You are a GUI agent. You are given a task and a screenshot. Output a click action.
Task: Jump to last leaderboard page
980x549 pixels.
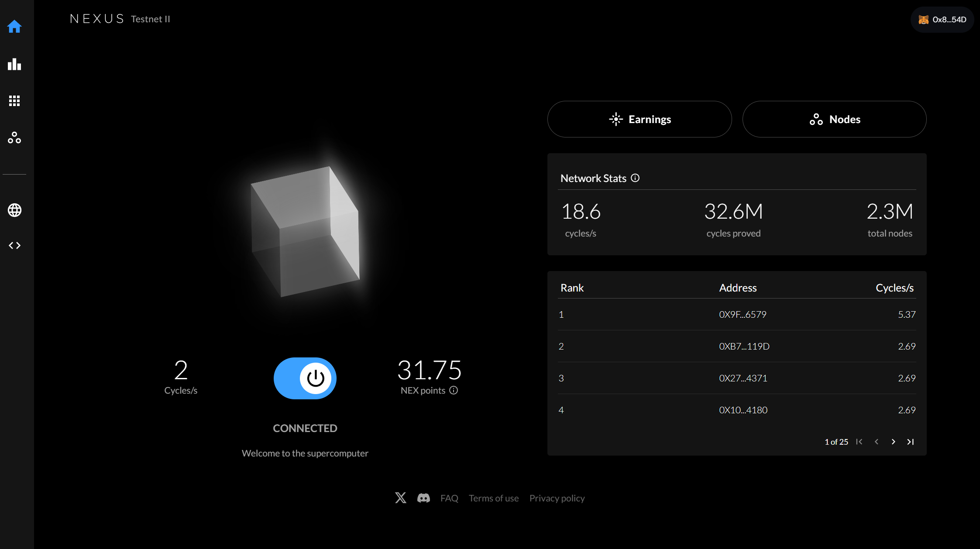point(911,442)
